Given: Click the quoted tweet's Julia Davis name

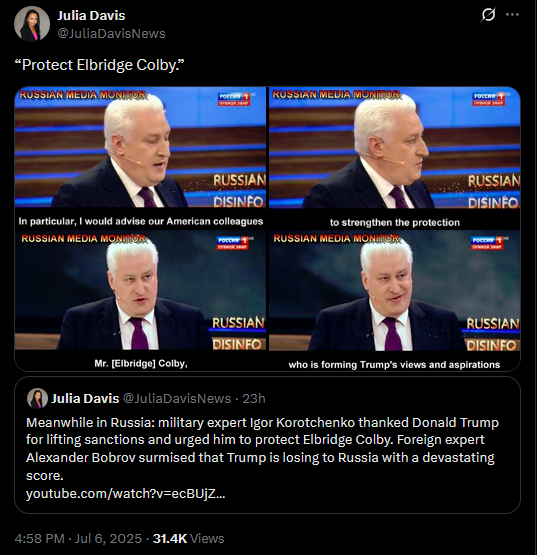Looking at the screenshot, I should coord(85,399).
